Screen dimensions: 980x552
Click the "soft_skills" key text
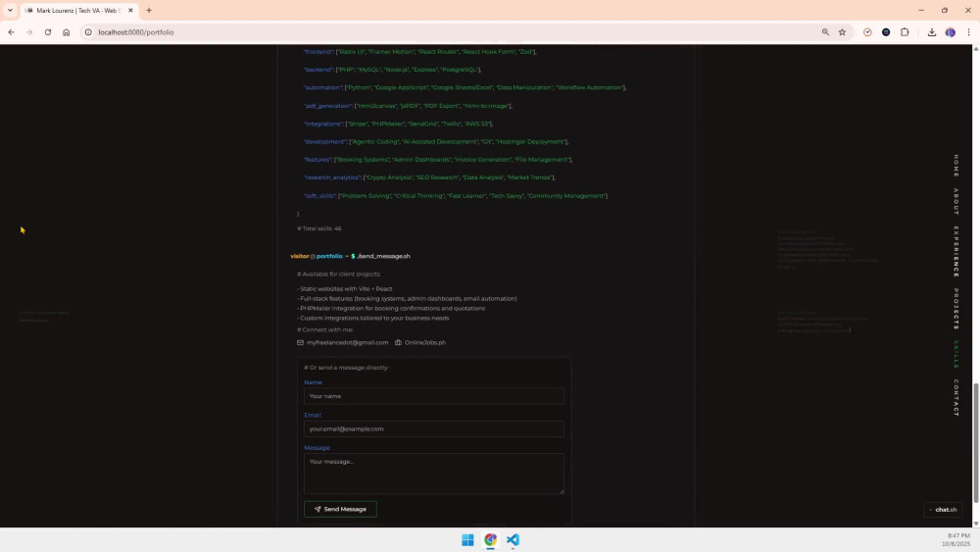click(318, 196)
